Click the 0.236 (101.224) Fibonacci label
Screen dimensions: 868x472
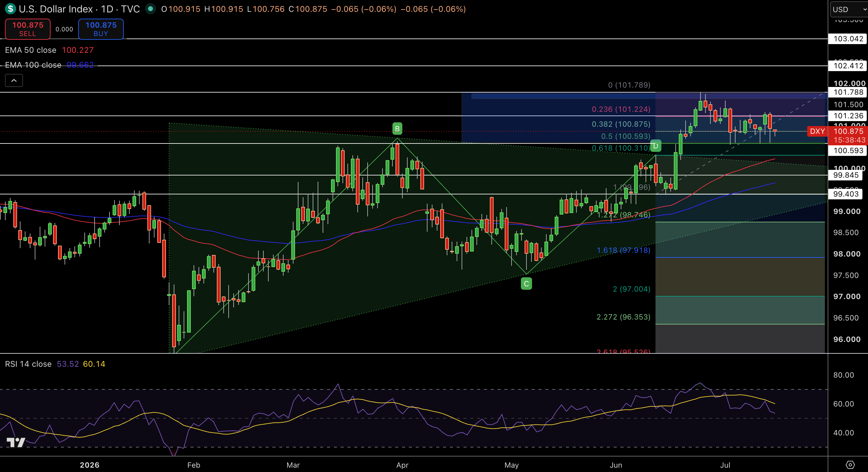[x=621, y=109]
